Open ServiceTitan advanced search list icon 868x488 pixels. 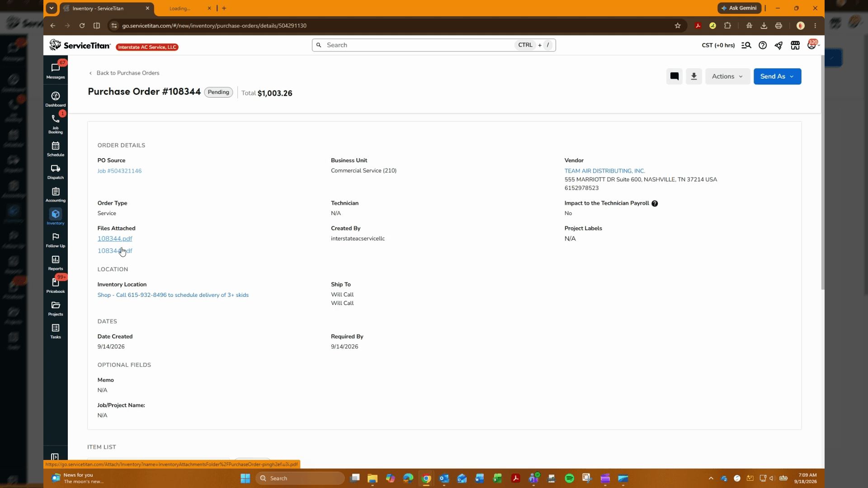[746, 45]
